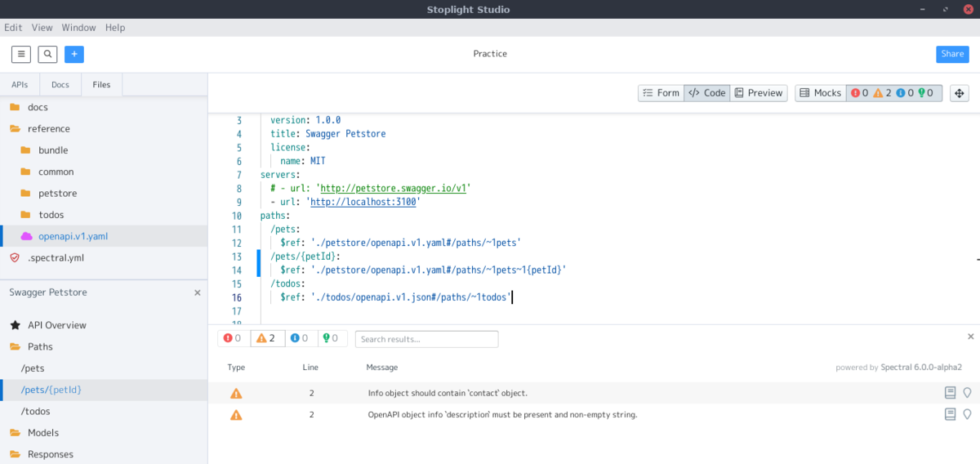Click the Mocks button

click(821, 93)
